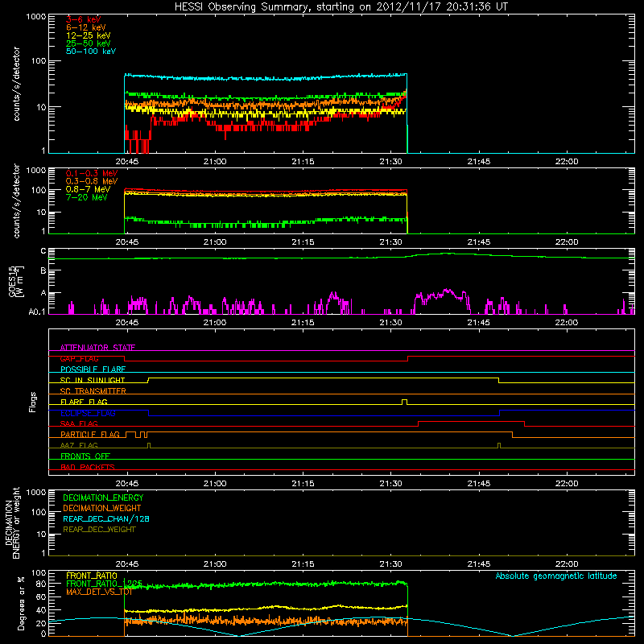Click the 7-20 MeV legend label
644x644 pixels.
[x=86, y=197]
